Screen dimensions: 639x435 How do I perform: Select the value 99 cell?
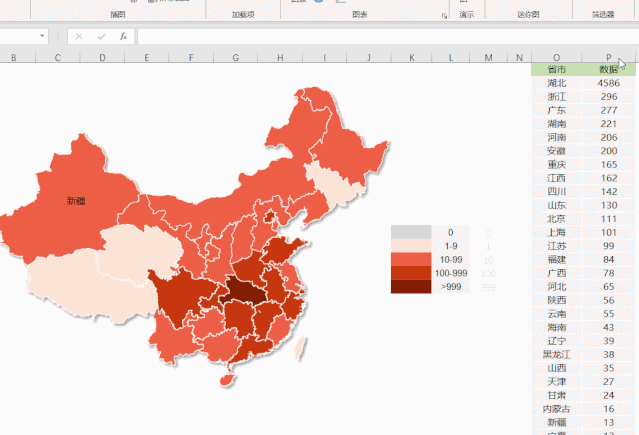pyautogui.click(x=609, y=246)
